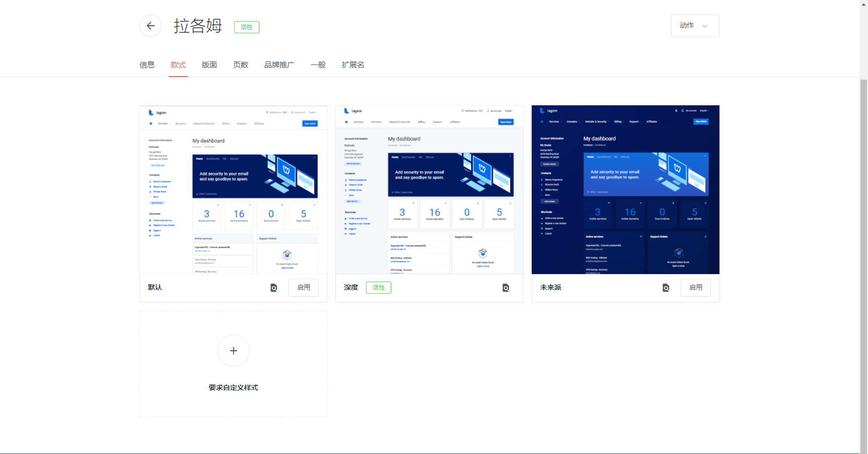Click the 未来派 theme preview thumbnail
868x454 pixels.
625,189
